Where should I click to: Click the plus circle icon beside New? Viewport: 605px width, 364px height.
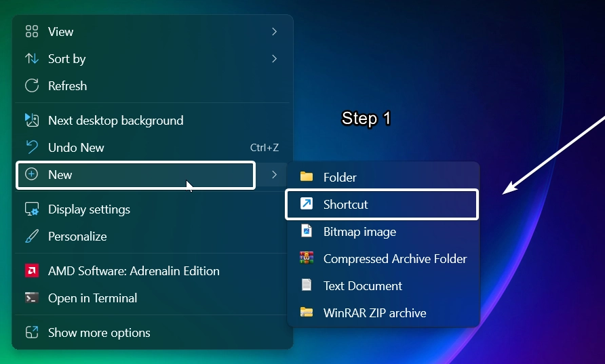[x=32, y=174]
